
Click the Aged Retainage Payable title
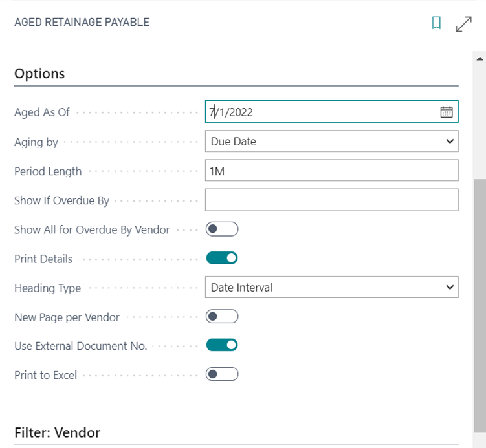pos(82,22)
